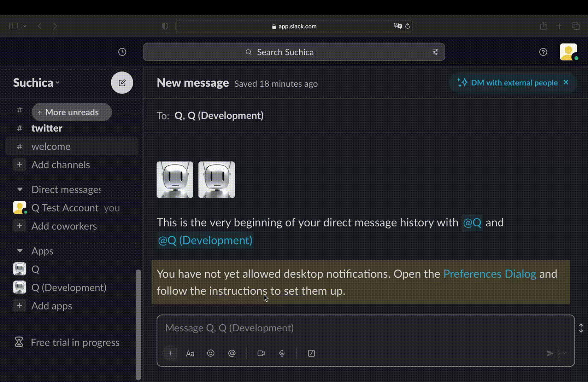Focus the Message Q, Q (Development) input

pos(366,328)
